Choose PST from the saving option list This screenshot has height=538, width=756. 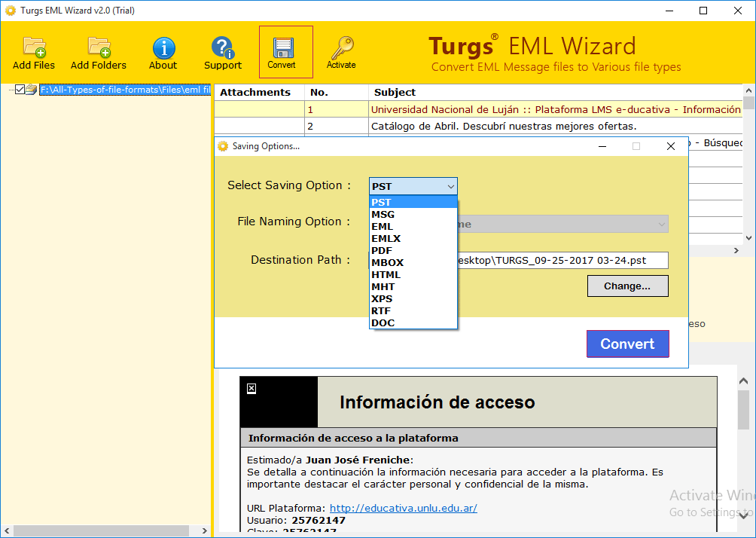(413, 202)
